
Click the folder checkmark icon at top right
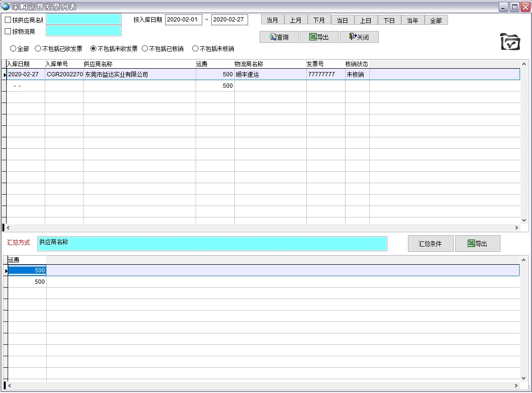pyautogui.click(x=510, y=42)
